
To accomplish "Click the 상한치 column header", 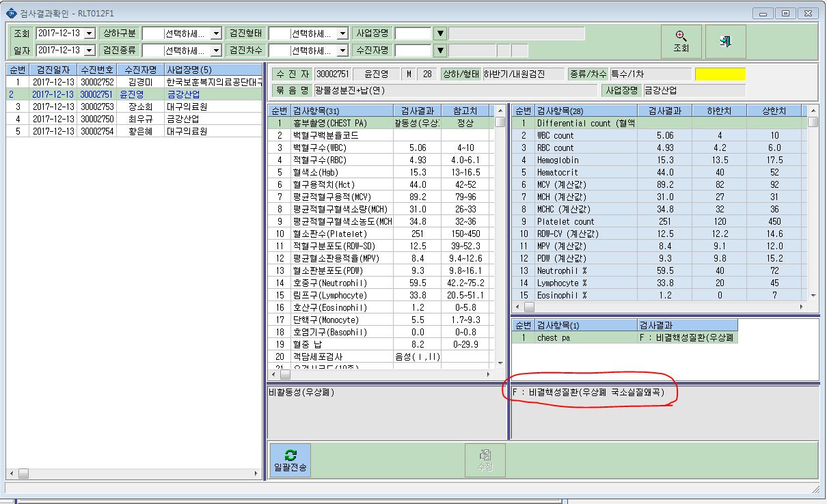I will (x=774, y=111).
